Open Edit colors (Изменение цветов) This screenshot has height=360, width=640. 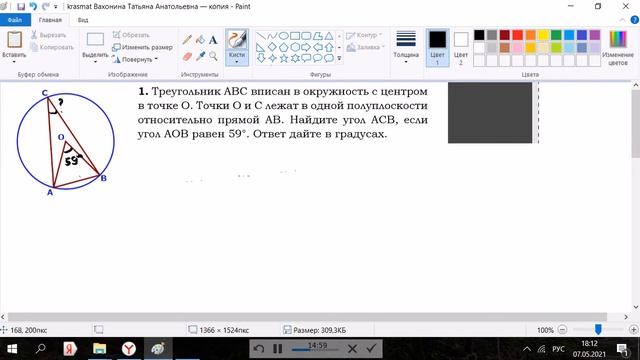[x=618, y=47]
